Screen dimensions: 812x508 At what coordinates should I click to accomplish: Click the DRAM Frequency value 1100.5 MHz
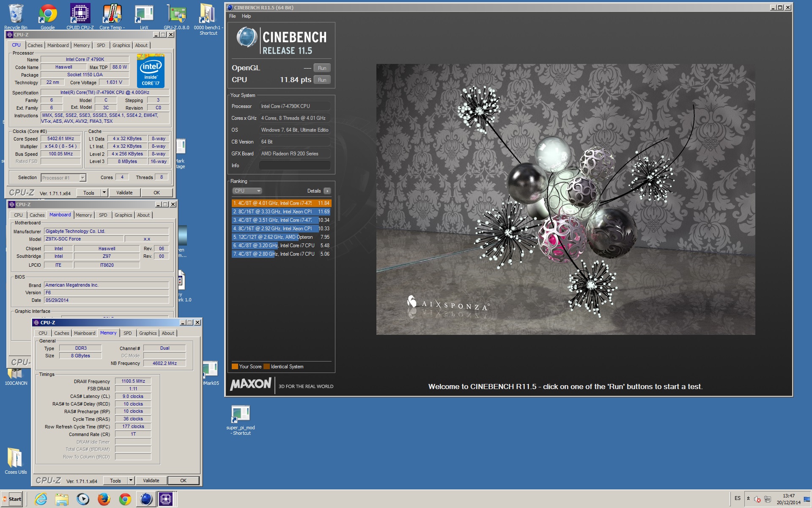[133, 381]
